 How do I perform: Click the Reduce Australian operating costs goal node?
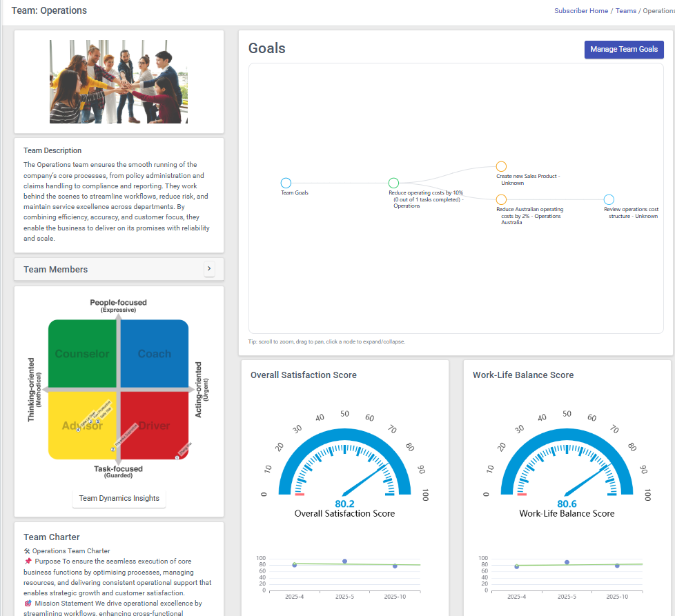coord(501,199)
